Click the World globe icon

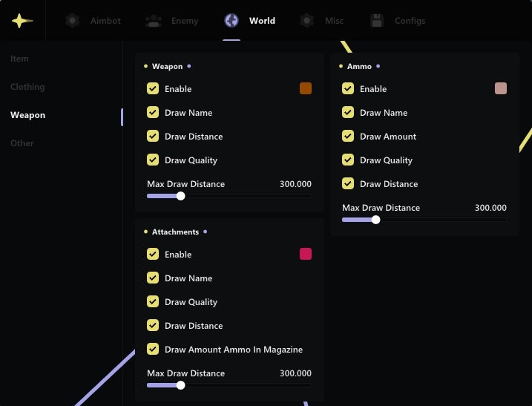coord(231,21)
